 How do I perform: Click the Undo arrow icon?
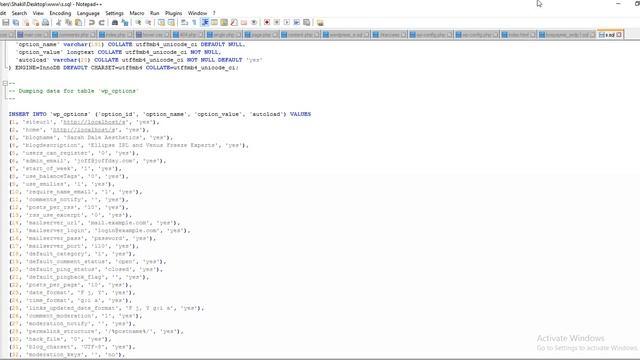pos(91,22)
